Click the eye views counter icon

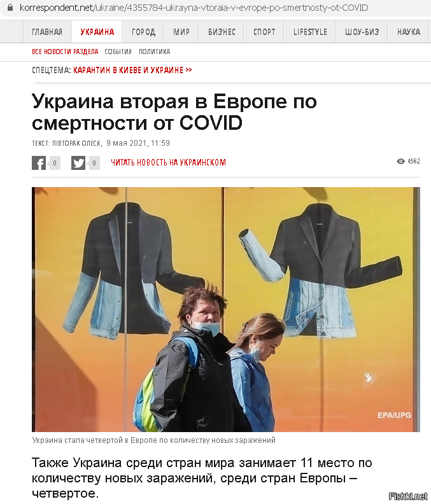click(x=400, y=162)
